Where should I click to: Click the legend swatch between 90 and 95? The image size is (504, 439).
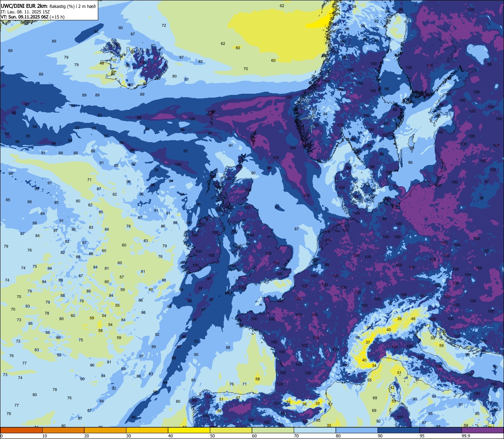point(398,430)
